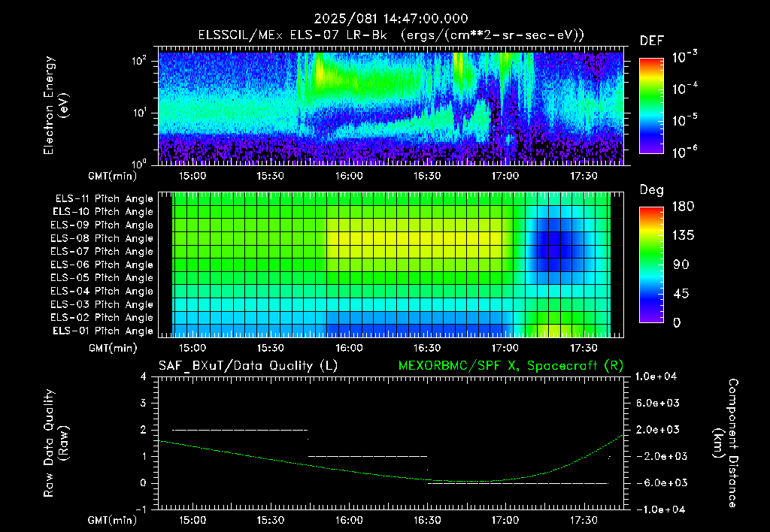Click the ELS-06 Pitch Angle row label
Image resolution: width=770 pixels, height=532 pixels.
[x=102, y=265]
